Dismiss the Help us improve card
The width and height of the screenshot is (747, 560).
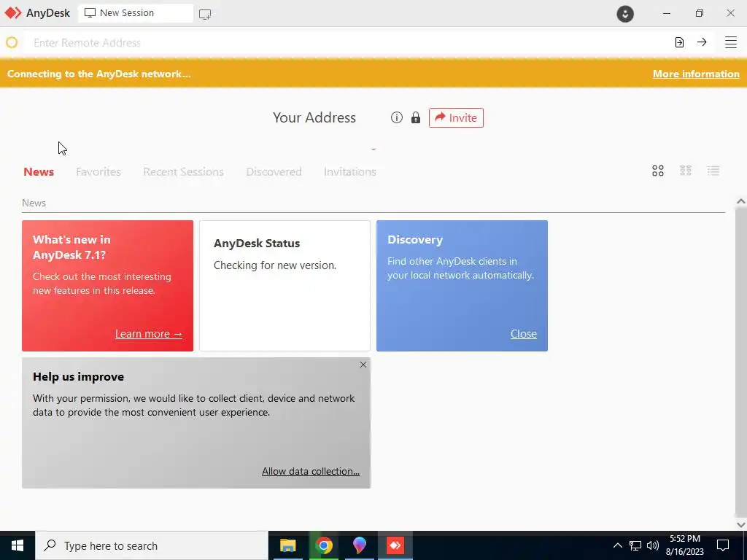coord(363,365)
